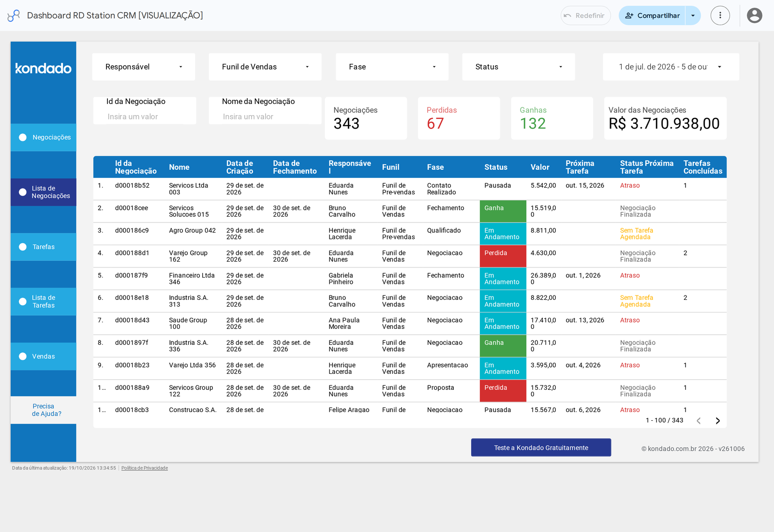Click the Ganhas 132 scorecard
The width and height of the screenshot is (774, 532).
[552, 118]
